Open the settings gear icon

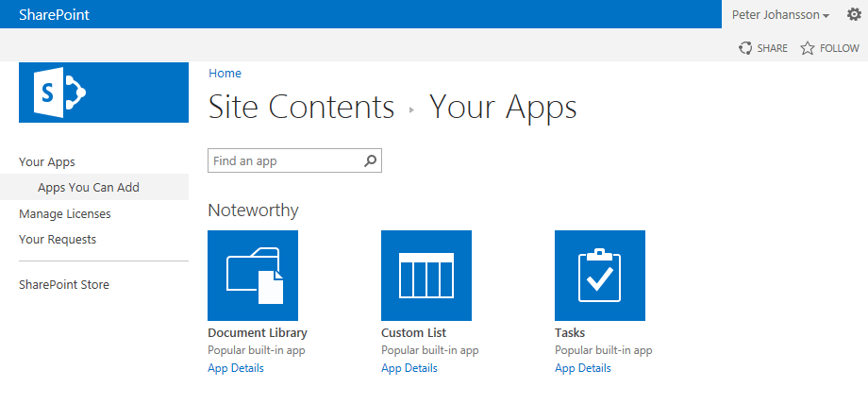(854, 14)
